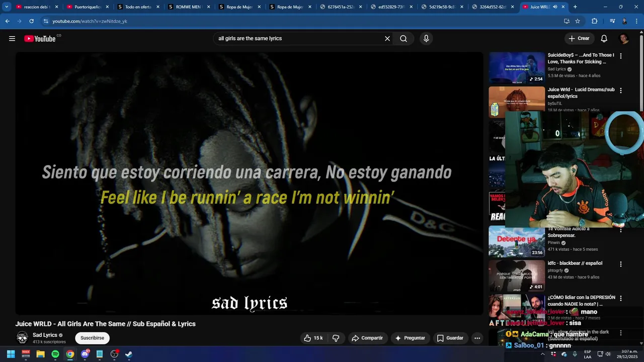Click the ESP LAA language indicator
The image size is (644, 362).
click(588, 354)
